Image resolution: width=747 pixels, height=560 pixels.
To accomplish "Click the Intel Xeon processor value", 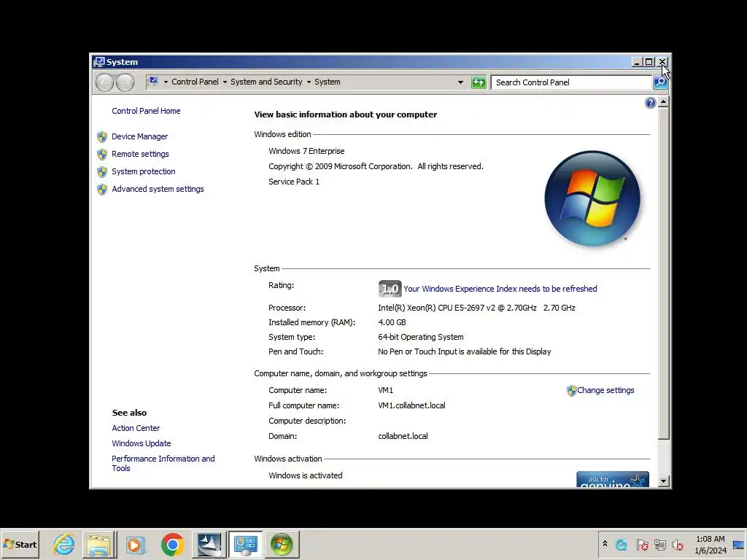I will [476, 308].
